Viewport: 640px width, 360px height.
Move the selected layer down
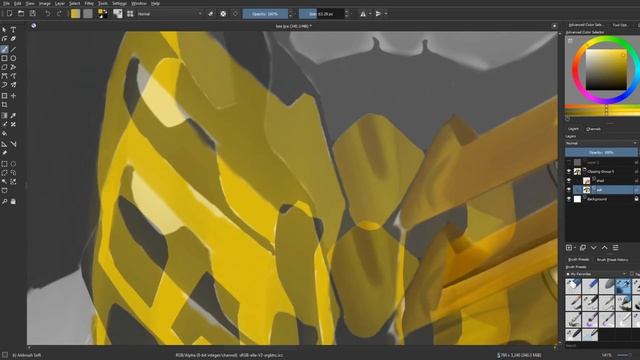593,248
